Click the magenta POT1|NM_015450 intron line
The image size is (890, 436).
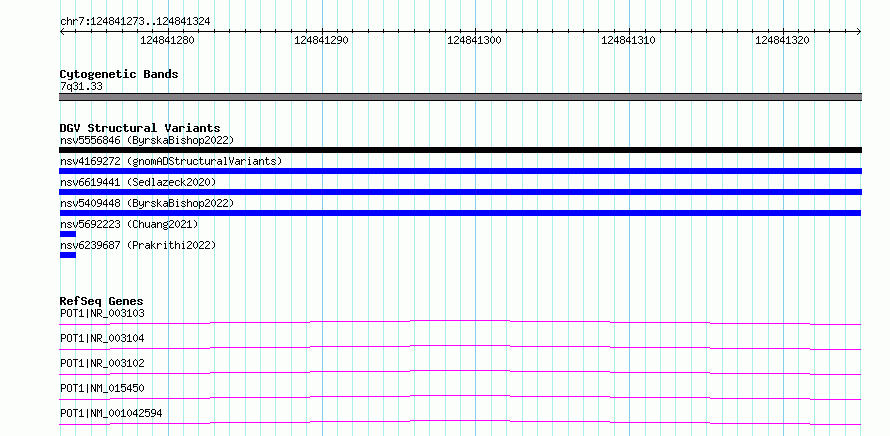[x=460, y=397]
